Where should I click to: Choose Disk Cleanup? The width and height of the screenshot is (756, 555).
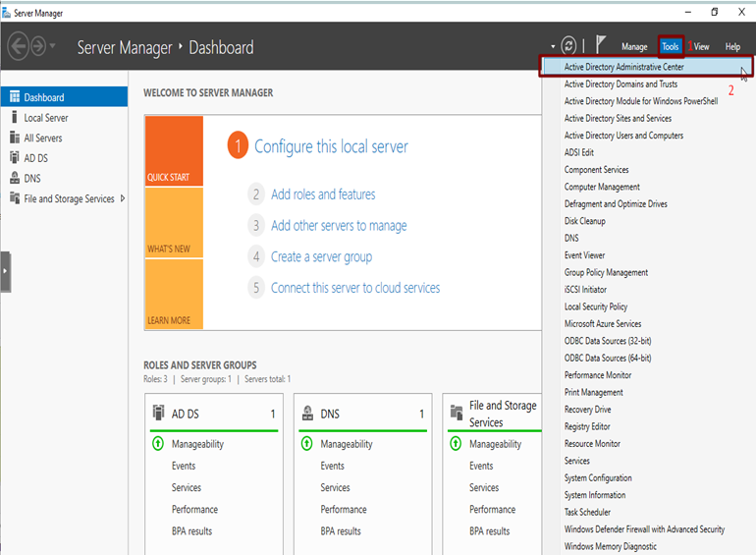585,221
